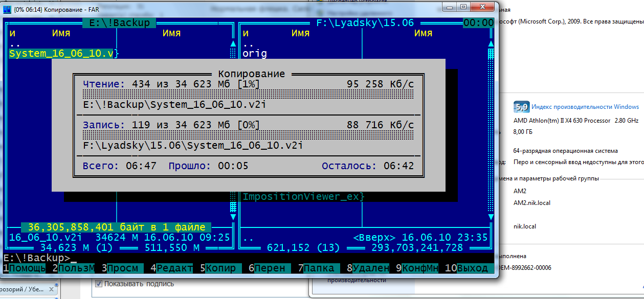The width and height of the screenshot is (644, 299).
Task: Click the source path text in copy dialog
Action: (x=175, y=105)
